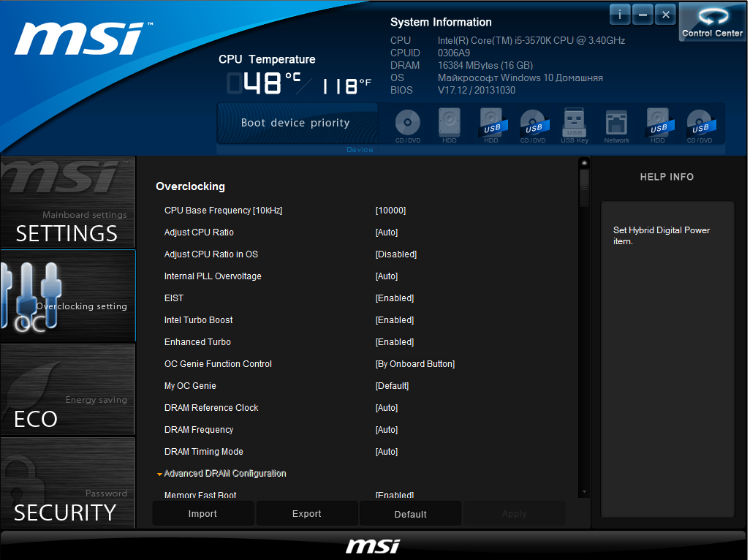
Task: Click the last USB CD/DVD boot icon
Action: (x=700, y=125)
